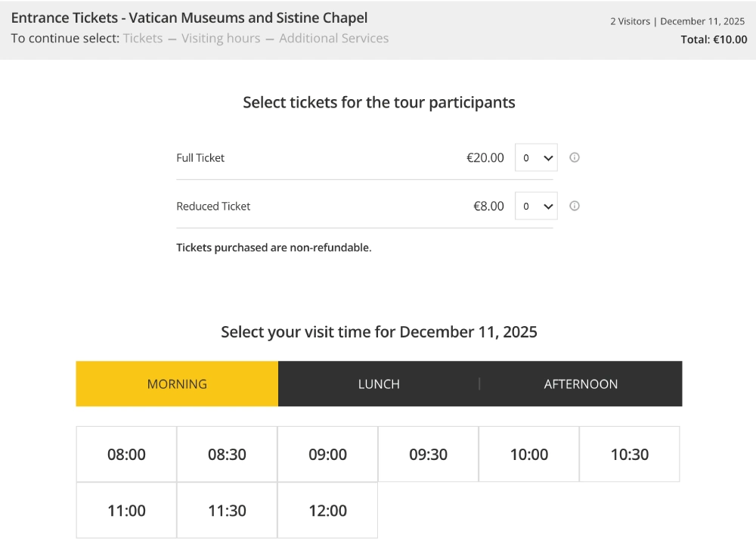Switch to the LUNCH time tab
756x547 pixels.
(x=379, y=384)
